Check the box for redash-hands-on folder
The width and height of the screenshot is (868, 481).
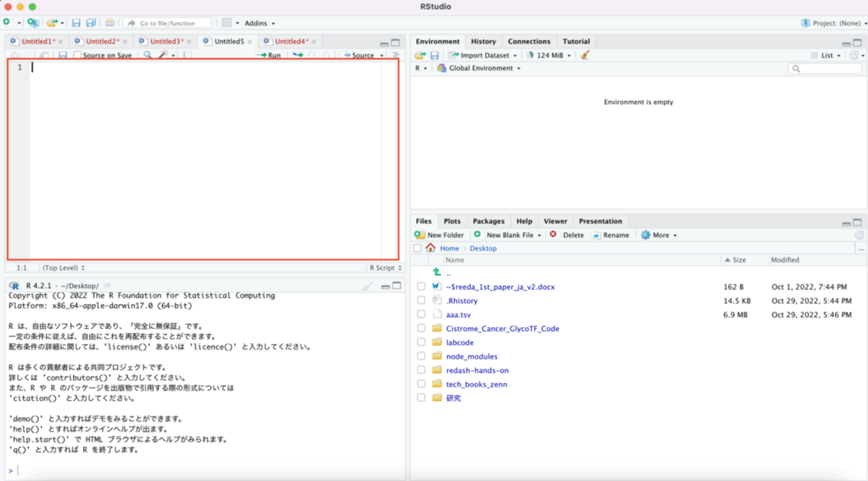421,370
